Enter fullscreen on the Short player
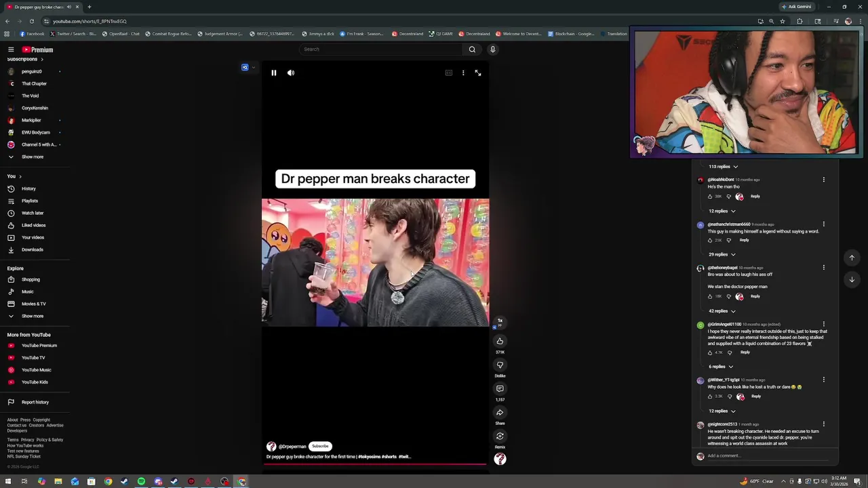The height and width of the screenshot is (488, 868). [x=478, y=73]
